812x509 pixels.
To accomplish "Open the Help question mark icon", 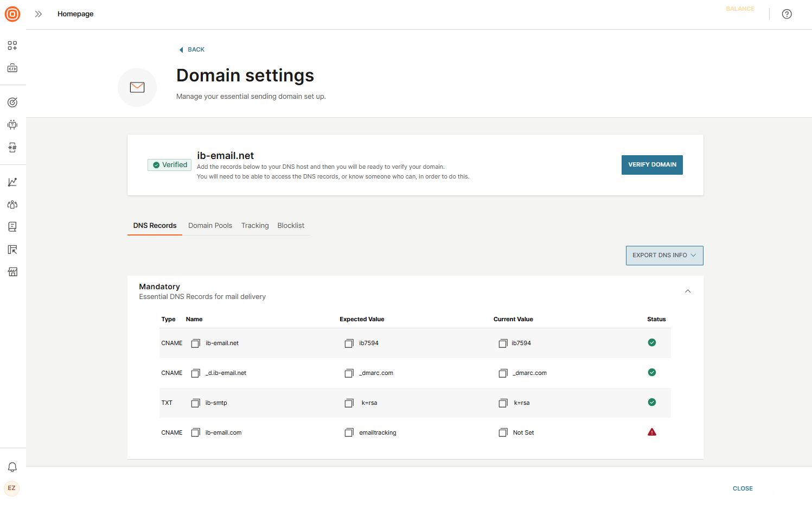I will tap(787, 14).
